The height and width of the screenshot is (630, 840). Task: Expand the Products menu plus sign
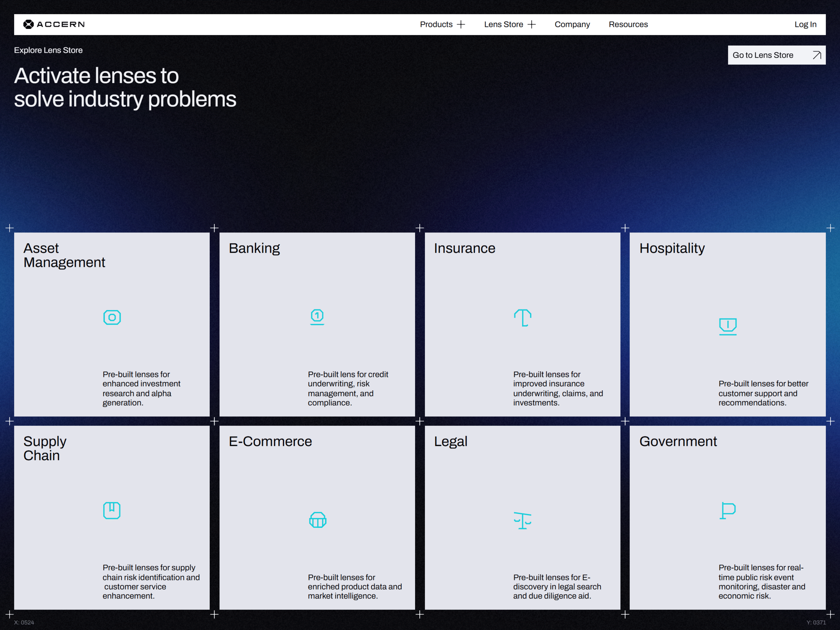[461, 24]
